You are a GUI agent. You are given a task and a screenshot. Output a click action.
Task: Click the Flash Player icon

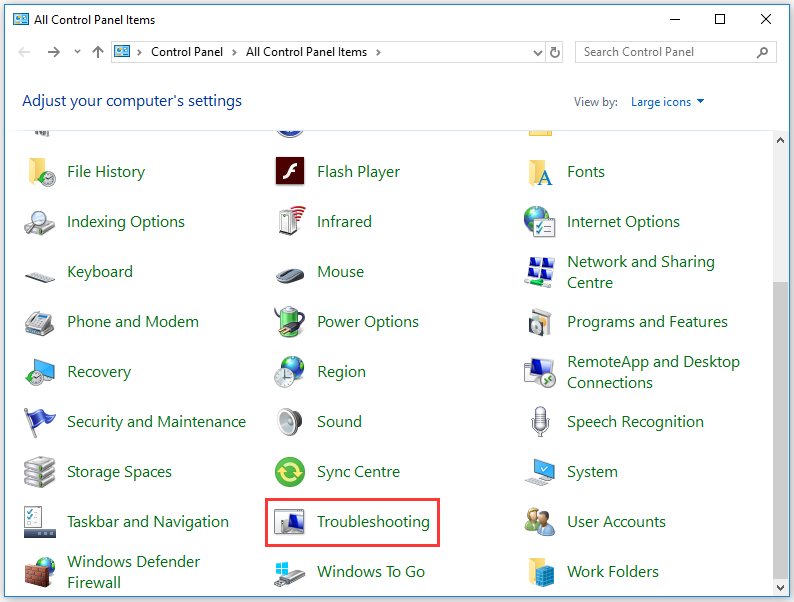(x=290, y=171)
